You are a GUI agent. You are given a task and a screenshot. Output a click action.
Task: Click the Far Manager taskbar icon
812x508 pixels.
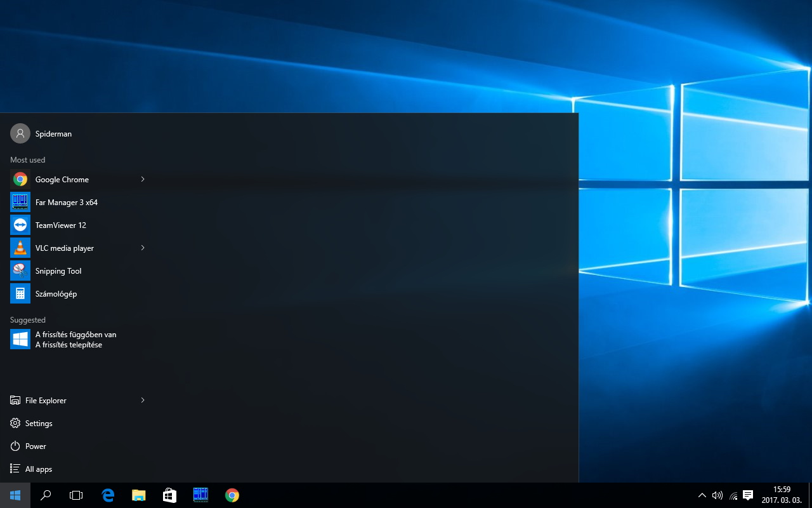tap(200, 495)
